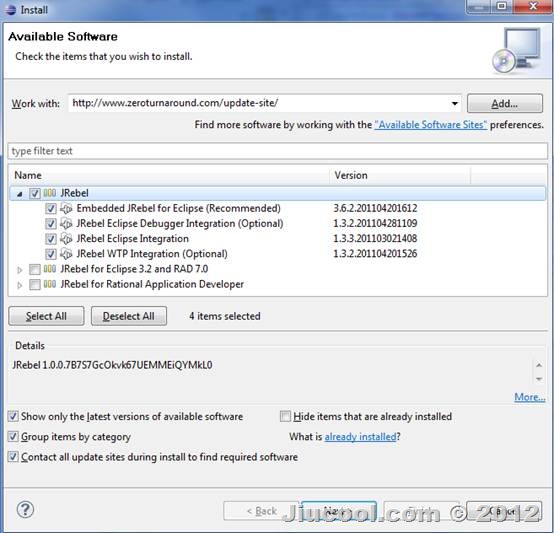Toggle Group items by category checkbox
The width and height of the screenshot is (554, 533).
pos(13,437)
